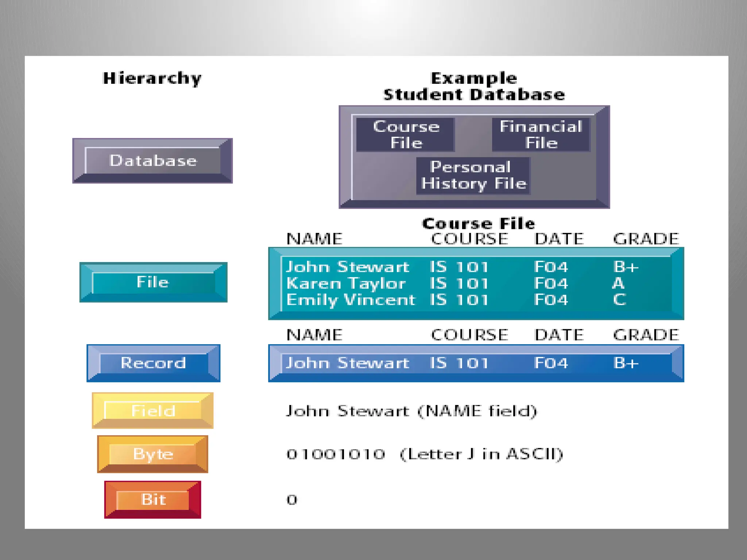Click the Course File bold heading
The image size is (747, 560).
coord(478,223)
